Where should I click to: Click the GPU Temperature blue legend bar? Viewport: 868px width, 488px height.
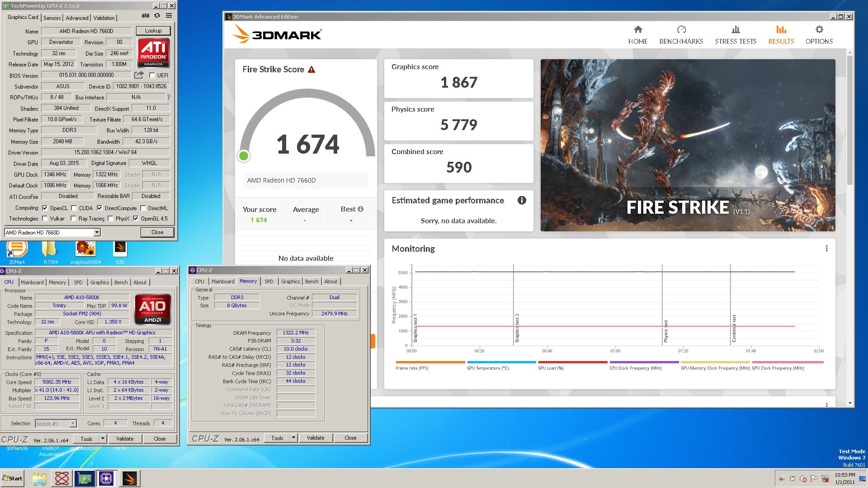(x=501, y=362)
